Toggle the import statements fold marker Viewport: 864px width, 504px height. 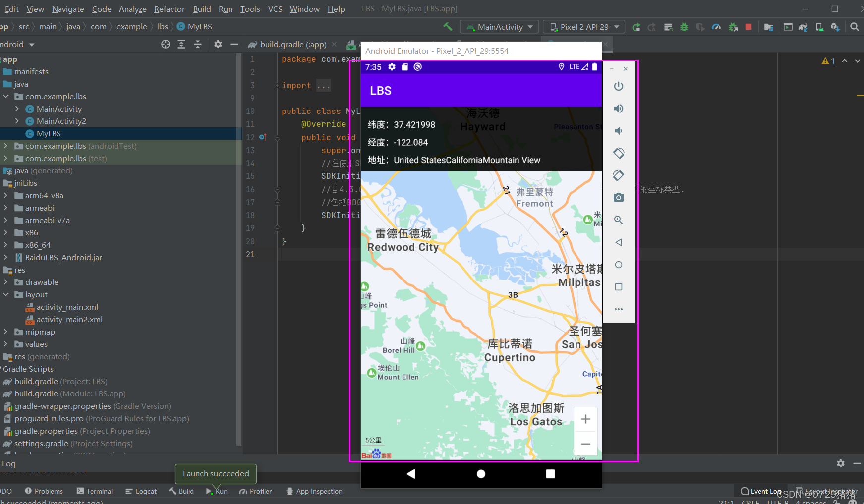tap(277, 85)
